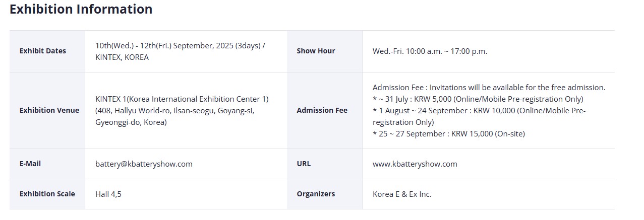This screenshot has height=220, width=644.
Task: Click the Wed.-Fri. 10:00 a.m. show hours text
Action: pyautogui.click(x=430, y=51)
